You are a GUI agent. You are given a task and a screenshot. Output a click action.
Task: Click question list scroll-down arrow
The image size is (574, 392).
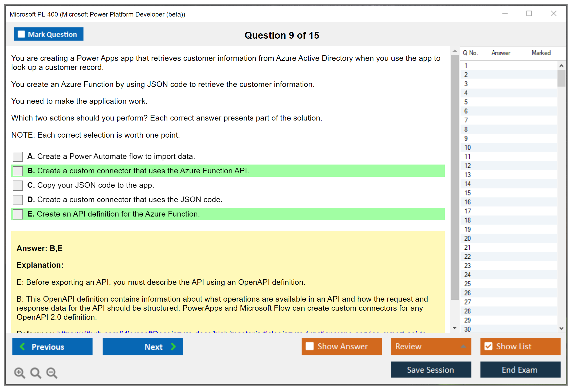[x=561, y=328]
